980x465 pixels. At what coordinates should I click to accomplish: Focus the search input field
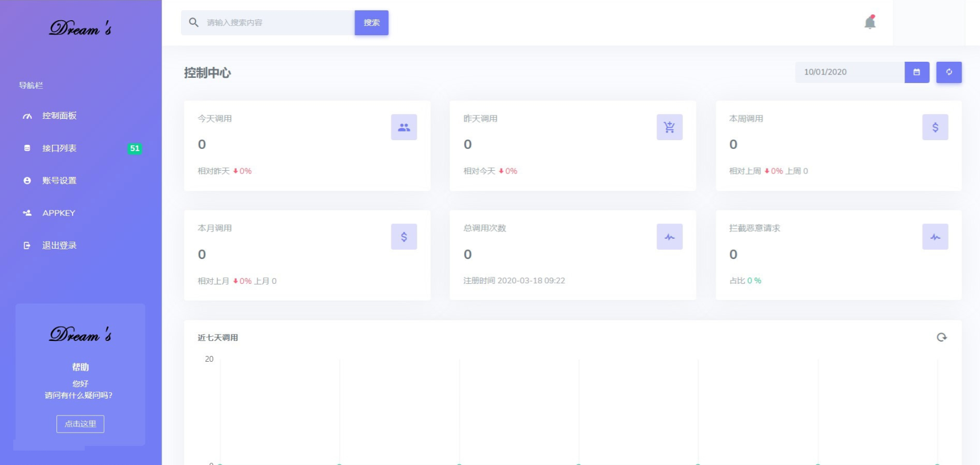point(277,22)
